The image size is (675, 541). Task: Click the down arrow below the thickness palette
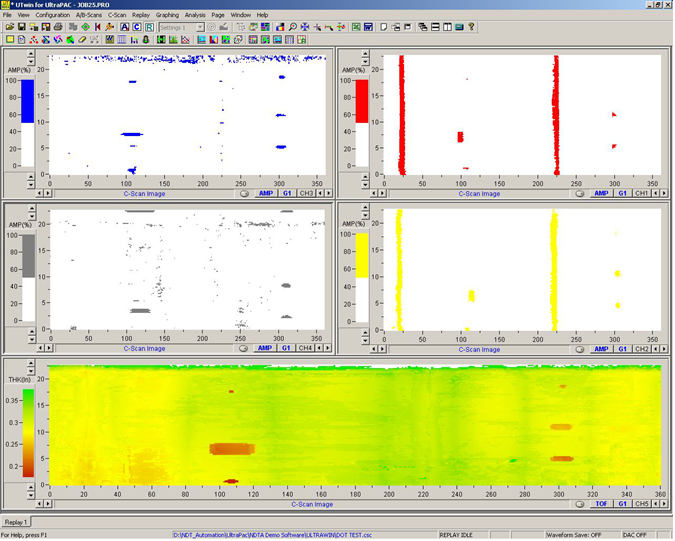(31, 495)
